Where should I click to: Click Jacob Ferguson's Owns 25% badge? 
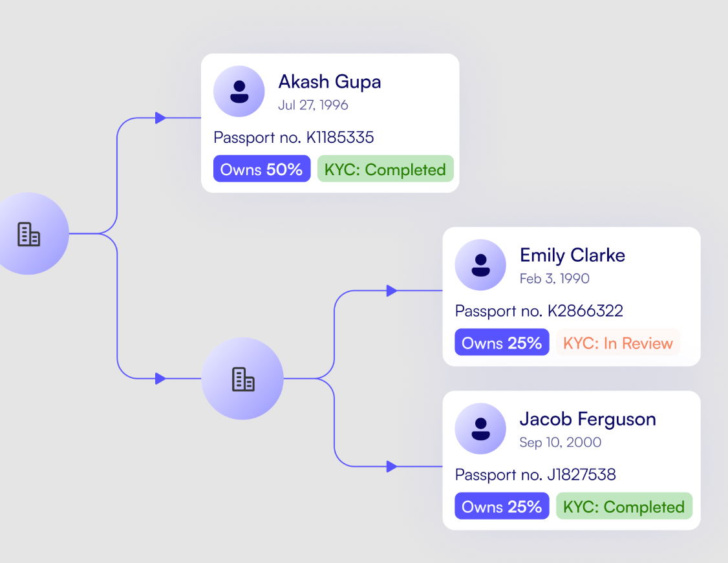point(502,507)
